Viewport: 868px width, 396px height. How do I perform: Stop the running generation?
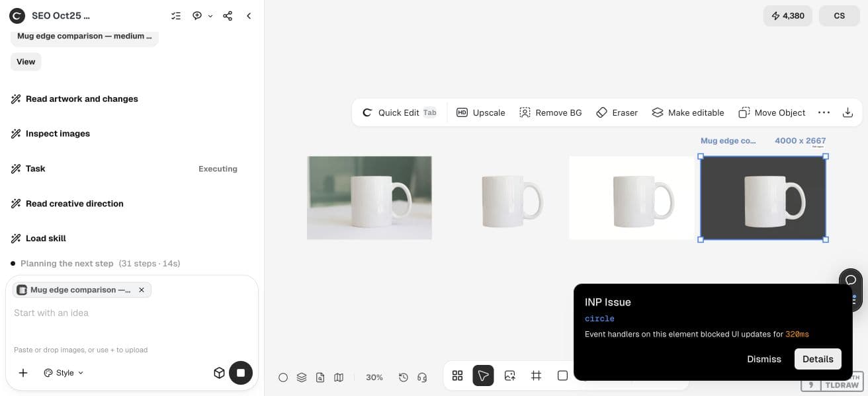(x=241, y=373)
